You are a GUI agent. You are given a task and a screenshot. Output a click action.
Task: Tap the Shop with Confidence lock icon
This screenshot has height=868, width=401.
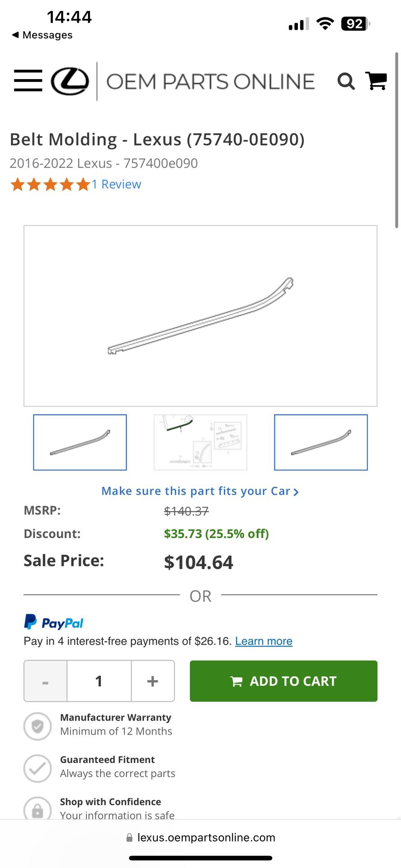(38, 809)
